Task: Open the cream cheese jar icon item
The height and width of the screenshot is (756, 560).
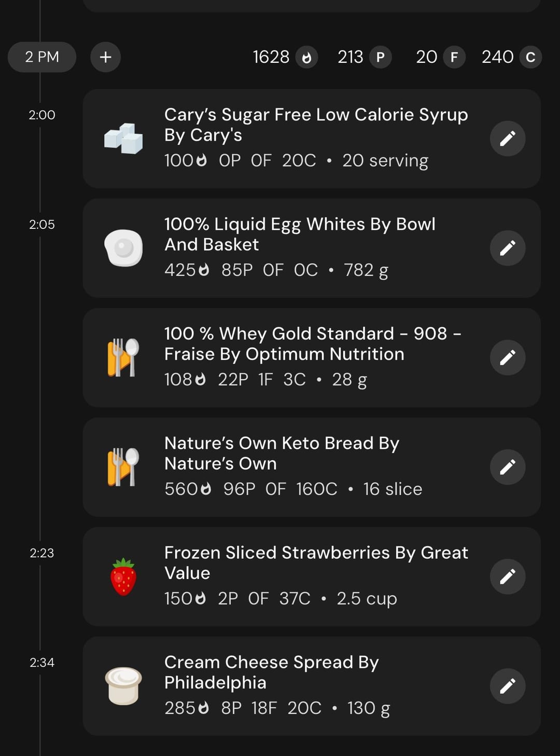Action: coord(123,686)
